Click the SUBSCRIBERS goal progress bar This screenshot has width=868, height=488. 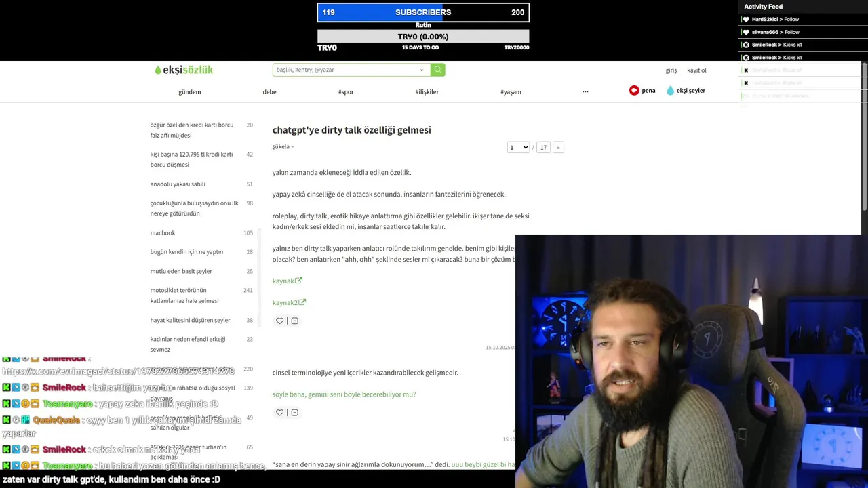pyautogui.click(x=423, y=12)
